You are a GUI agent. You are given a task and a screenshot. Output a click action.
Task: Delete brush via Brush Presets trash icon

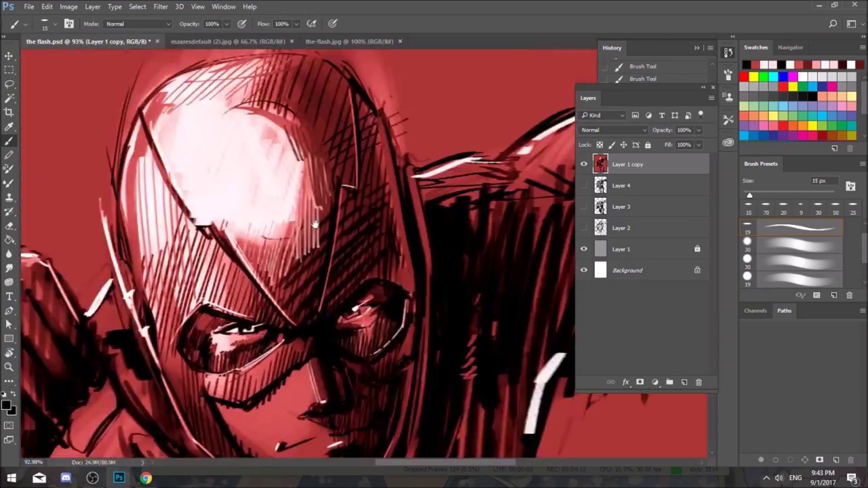pyautogui.click(x=849, y=296)
